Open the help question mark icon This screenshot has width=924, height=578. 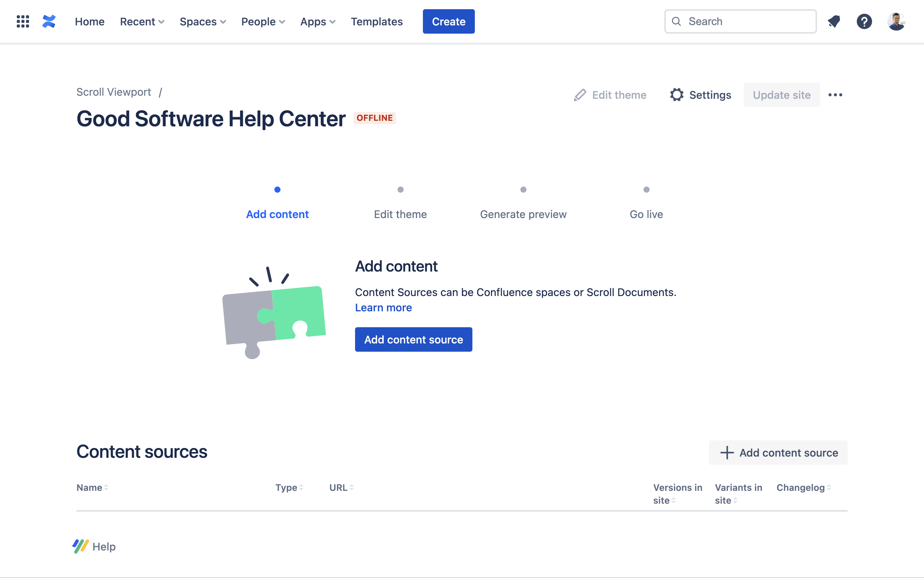click(x=864, y=21)
